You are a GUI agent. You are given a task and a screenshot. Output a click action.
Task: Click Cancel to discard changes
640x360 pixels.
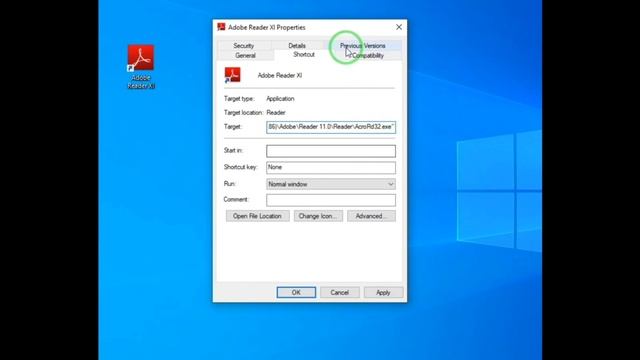coord(340,292)
